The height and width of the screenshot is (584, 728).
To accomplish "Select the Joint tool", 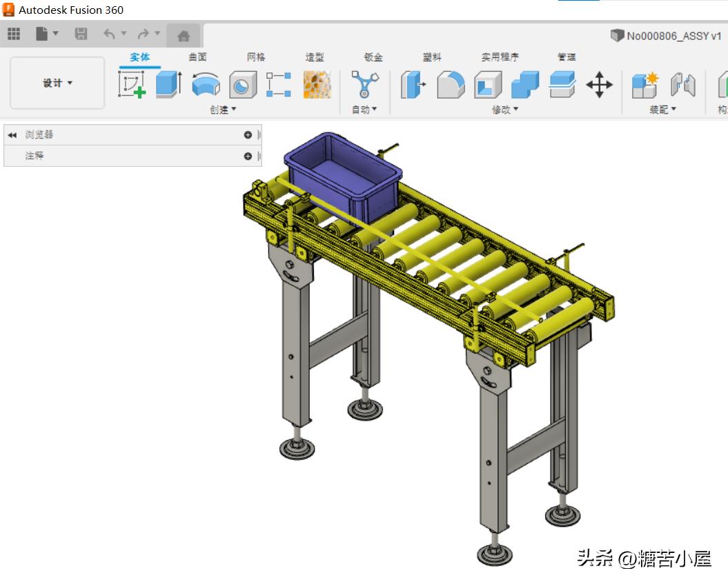I will (683, 84).
